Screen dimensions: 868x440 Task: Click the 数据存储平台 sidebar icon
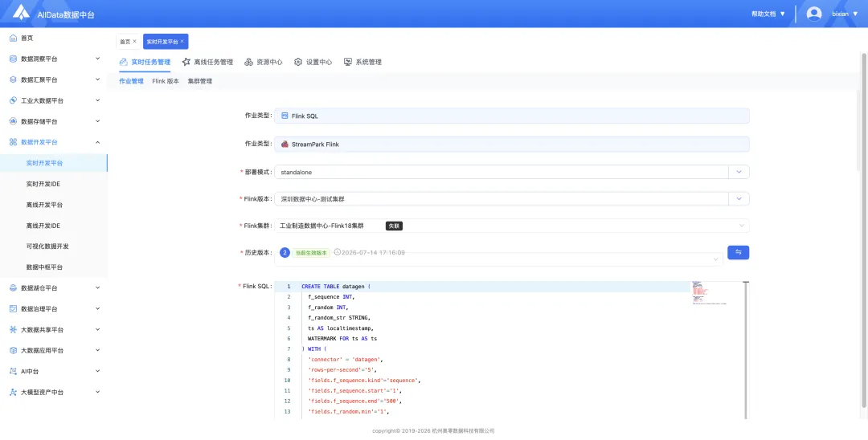coord(14,121)
